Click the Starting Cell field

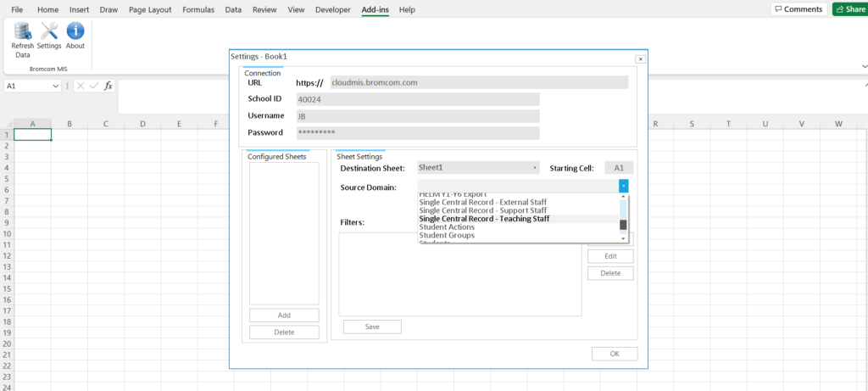pos(619,168)
